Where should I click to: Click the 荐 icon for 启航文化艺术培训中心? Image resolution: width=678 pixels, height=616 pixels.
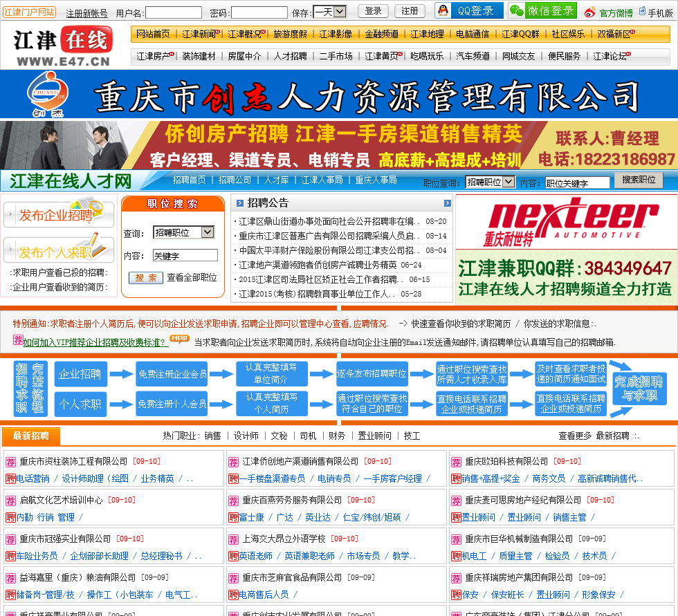pos(11,501)
